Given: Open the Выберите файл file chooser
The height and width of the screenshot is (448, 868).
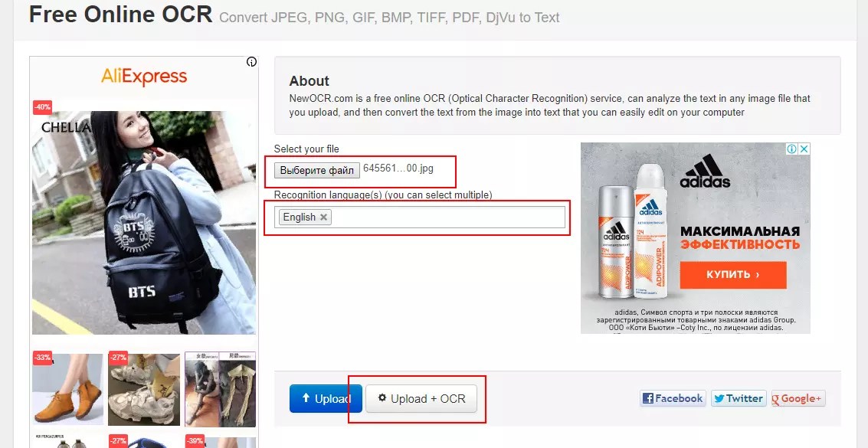Looking at the screenshot, I should (x=316, y=170).
